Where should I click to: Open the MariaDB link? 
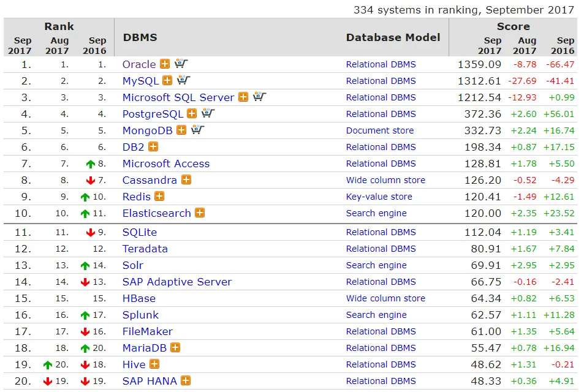coord(145,348)
